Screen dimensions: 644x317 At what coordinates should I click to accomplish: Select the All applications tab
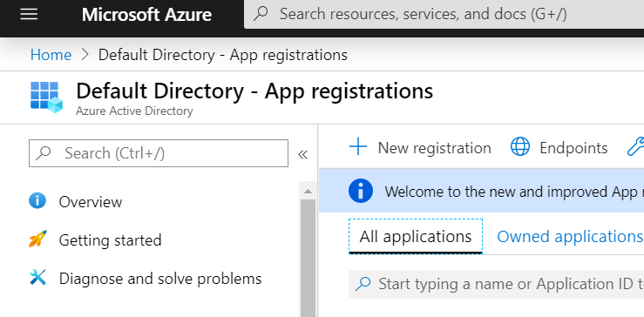[x=415, y=237]
